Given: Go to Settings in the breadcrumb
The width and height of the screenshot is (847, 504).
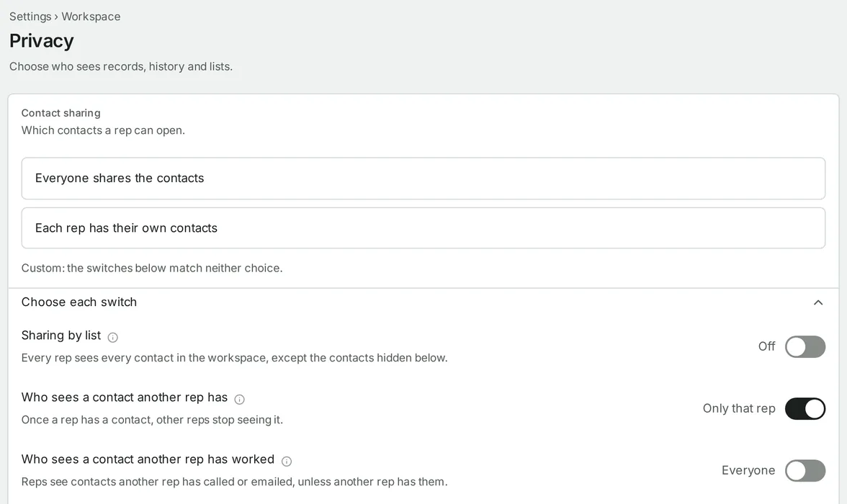Looking at the screenshot, I should pos(30,17).
